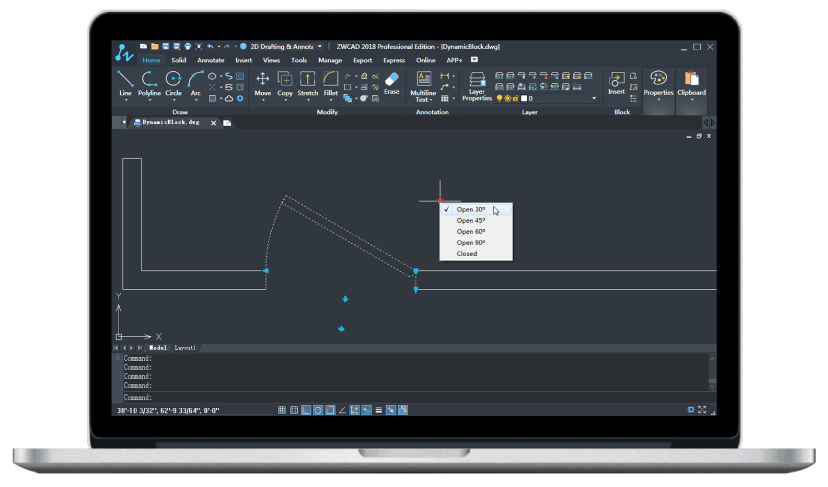This screenshot has width=828, height=487.
Task: Toggle Object Snap Tracking in status bar
Action: pos(342,410)
